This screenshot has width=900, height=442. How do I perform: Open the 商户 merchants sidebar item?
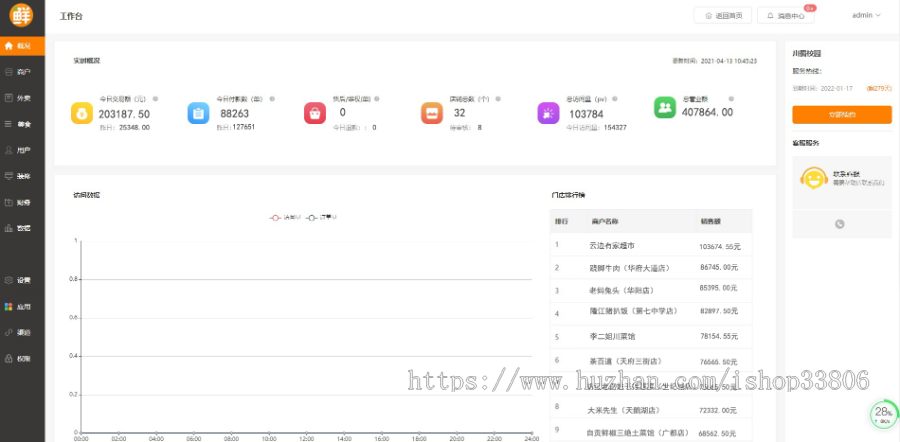point(22,72)
